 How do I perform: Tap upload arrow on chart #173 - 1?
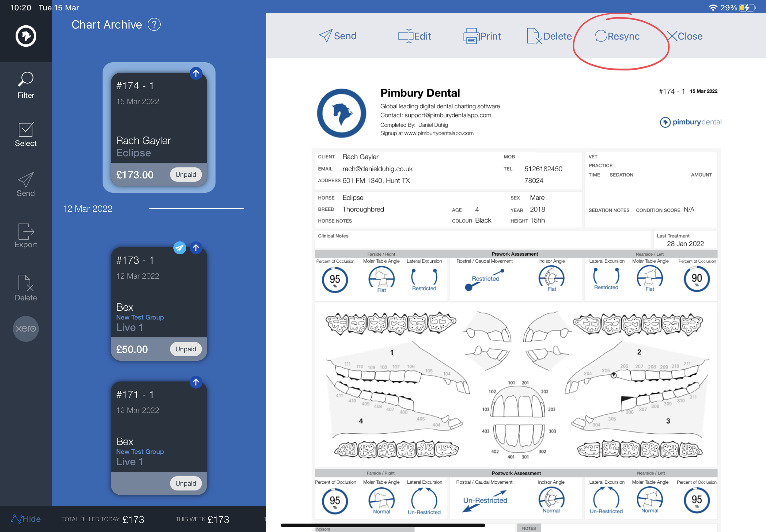click(x=196, y=248)
